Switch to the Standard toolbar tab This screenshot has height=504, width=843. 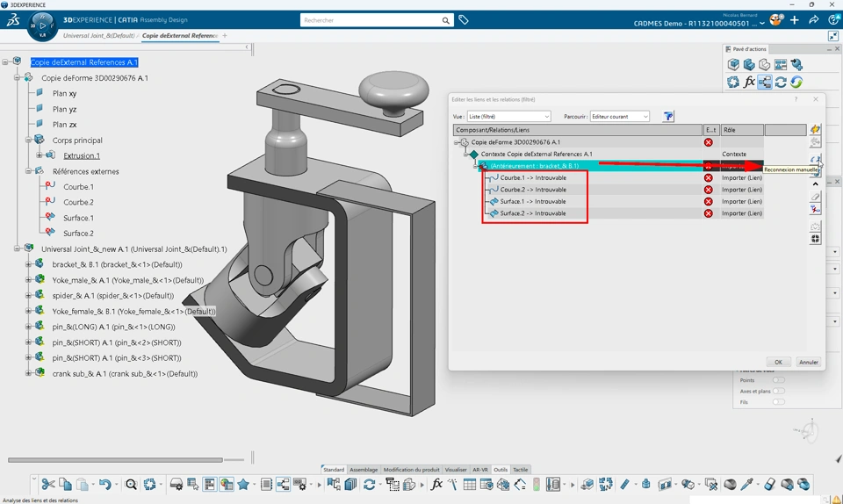[x=334, y=470]
